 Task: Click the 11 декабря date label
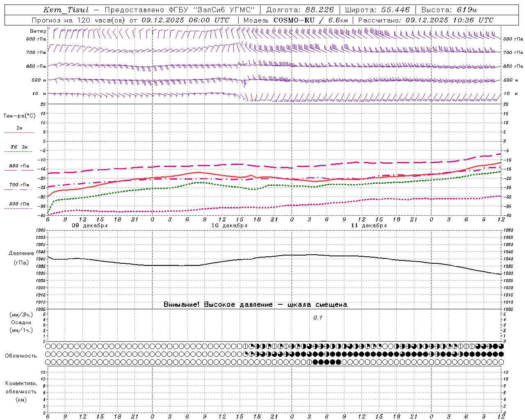(369, 226)
